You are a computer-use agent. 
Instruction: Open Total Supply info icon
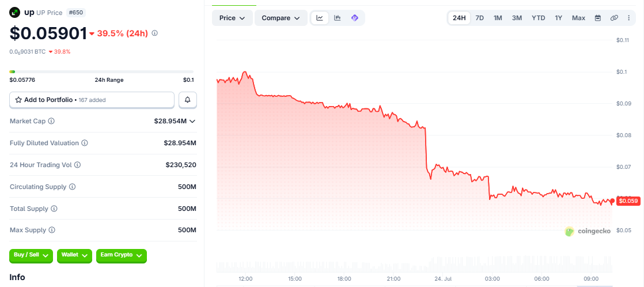[54, 209]
